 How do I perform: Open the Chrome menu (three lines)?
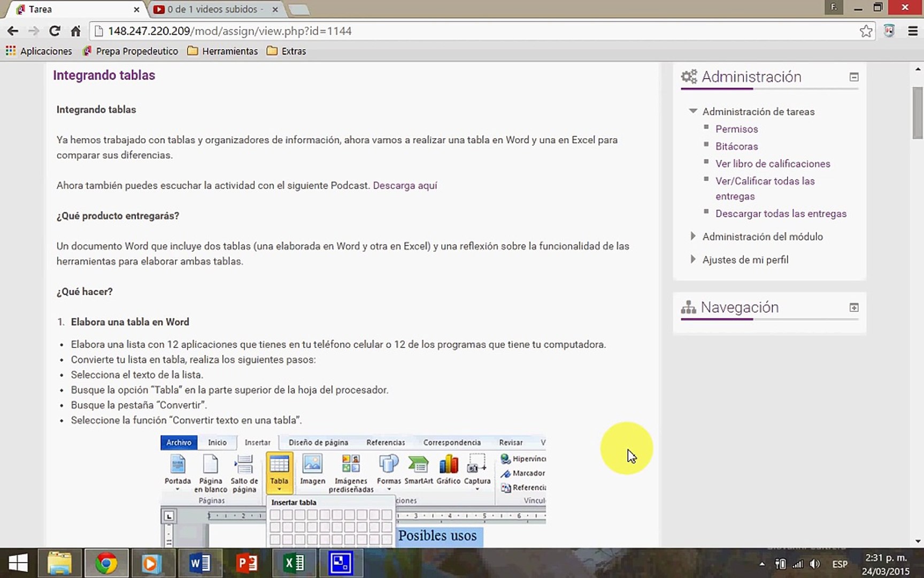pyautogui.click(x=913, y=31)
